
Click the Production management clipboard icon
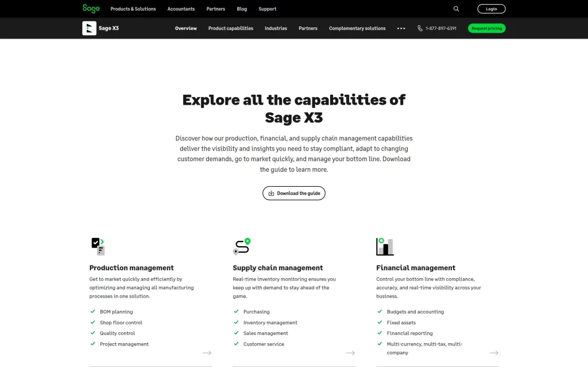(x=98, y=245)
